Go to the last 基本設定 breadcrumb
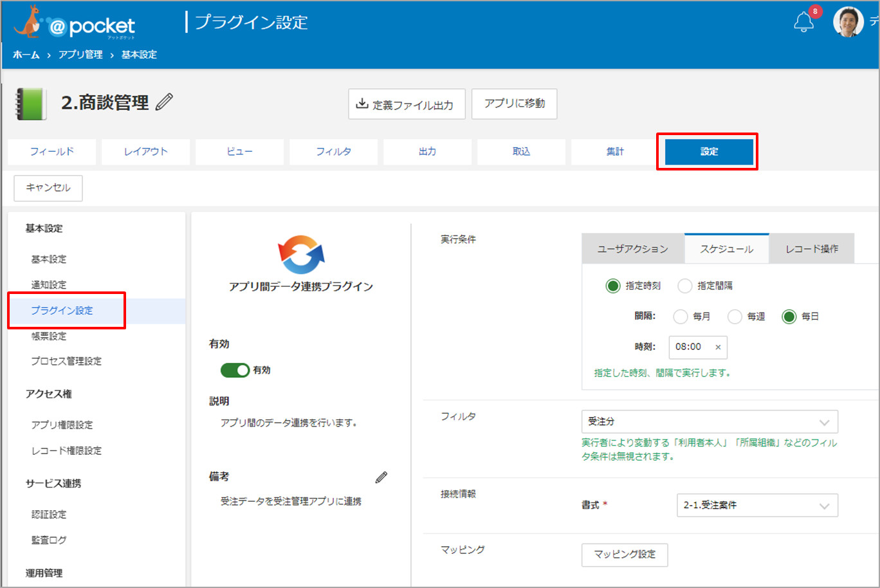Viewport: 880px width, 588px height. [139, 55]
